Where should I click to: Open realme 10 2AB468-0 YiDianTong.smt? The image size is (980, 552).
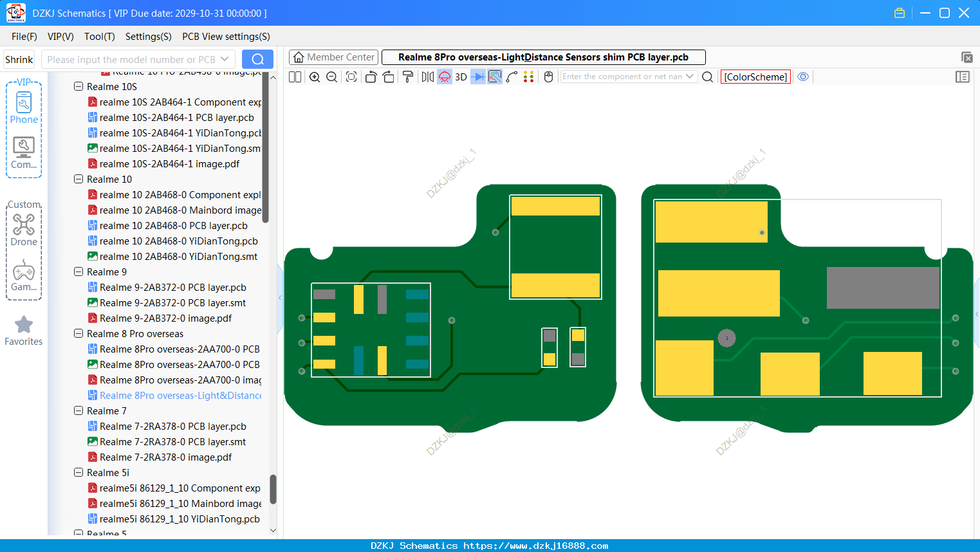click(178, 256)
